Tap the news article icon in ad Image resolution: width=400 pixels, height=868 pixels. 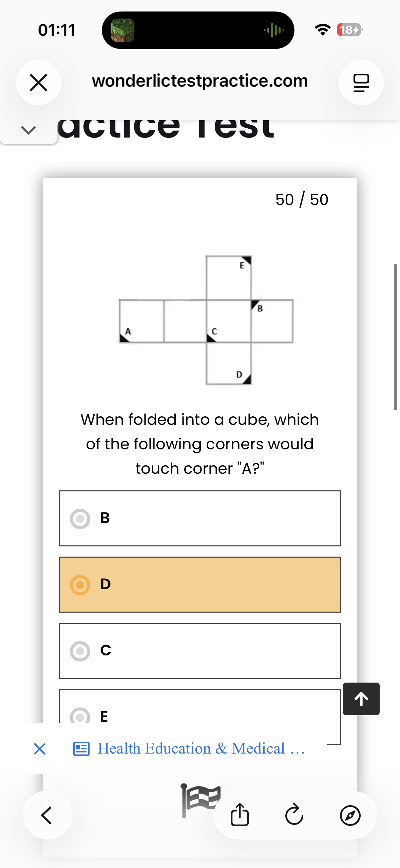tap(81, 749)
